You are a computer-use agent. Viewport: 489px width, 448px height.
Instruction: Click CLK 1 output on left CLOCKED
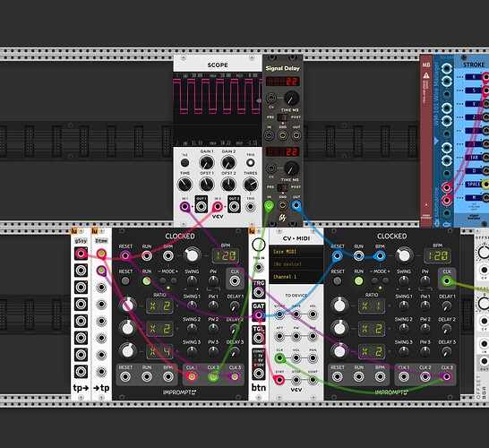click(192, 377)
